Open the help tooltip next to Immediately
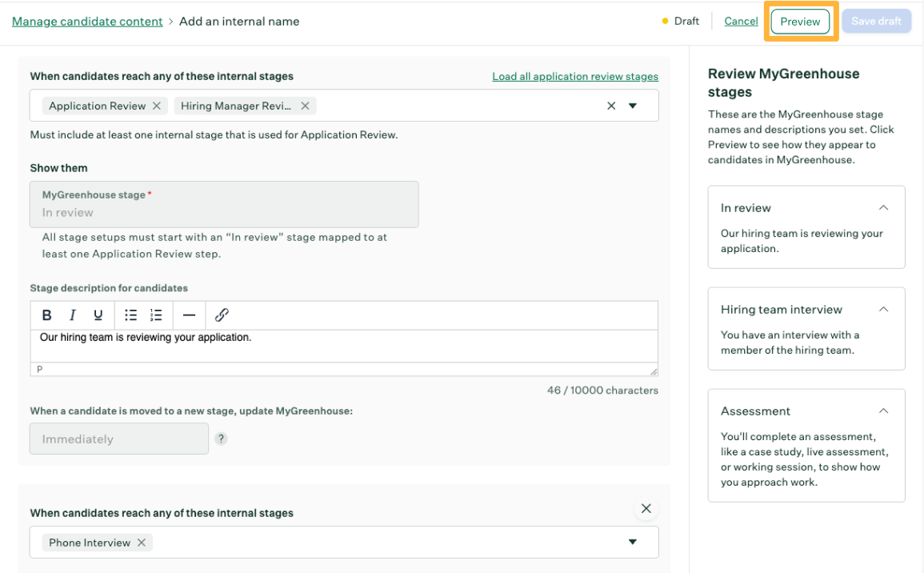The height and width of the screenshot is (573, 924). [x=221, y=439]
